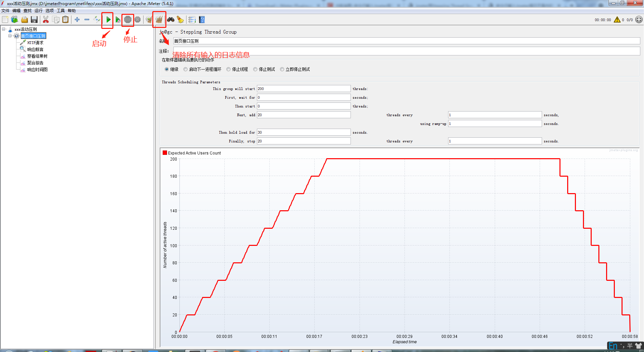Screen dimensions: 644x352
Task: Click the Open file folder icon
Action: (24, 19)
